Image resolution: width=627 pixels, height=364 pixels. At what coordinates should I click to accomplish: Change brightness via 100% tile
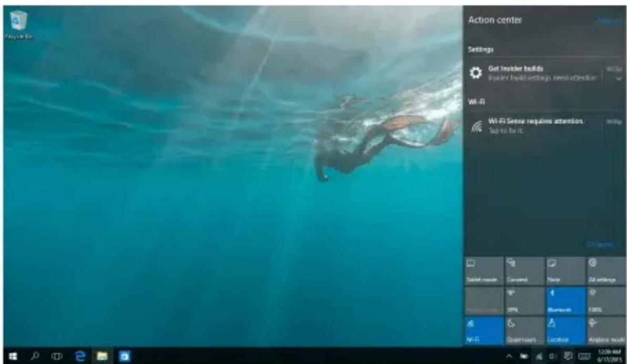pos(606,301)
